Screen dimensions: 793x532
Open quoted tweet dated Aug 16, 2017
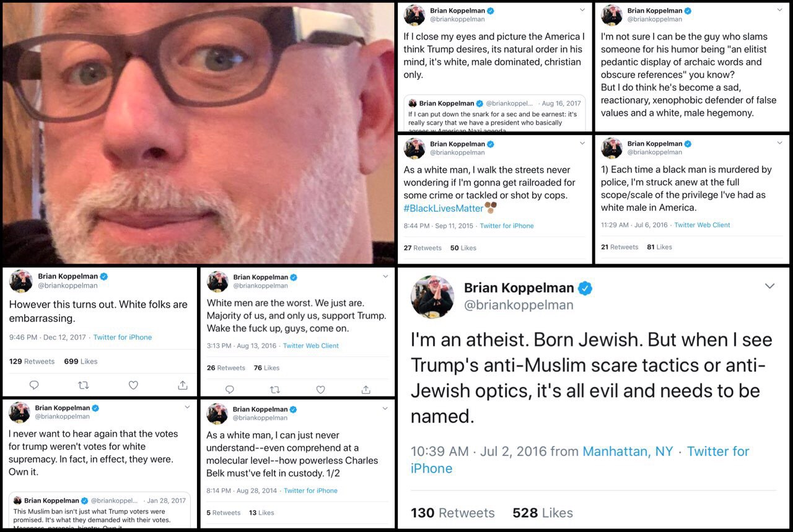click(494, 113)
